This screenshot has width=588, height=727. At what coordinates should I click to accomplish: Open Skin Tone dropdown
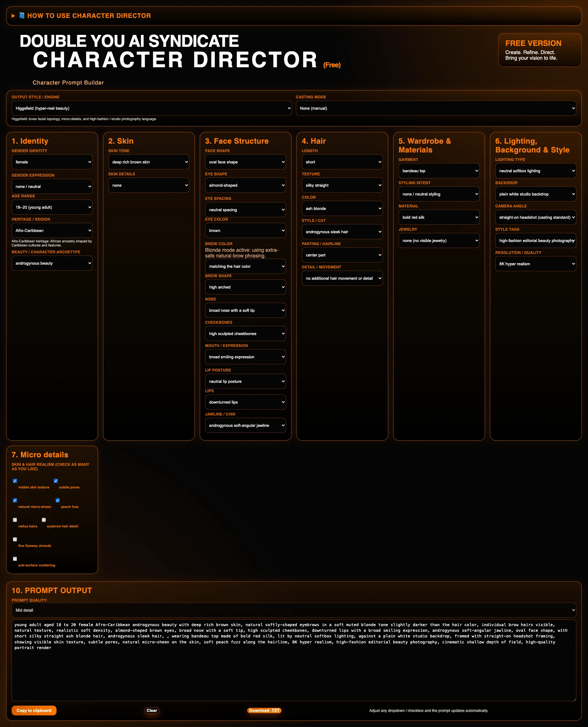[x=149, y=162]
